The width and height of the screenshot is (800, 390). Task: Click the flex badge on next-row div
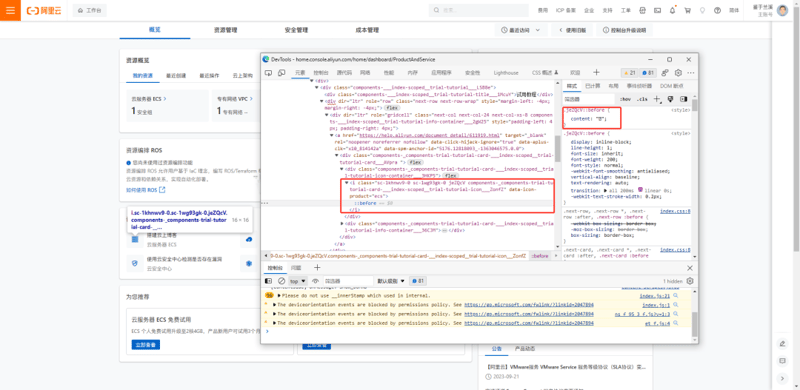(x=392, y=108)
